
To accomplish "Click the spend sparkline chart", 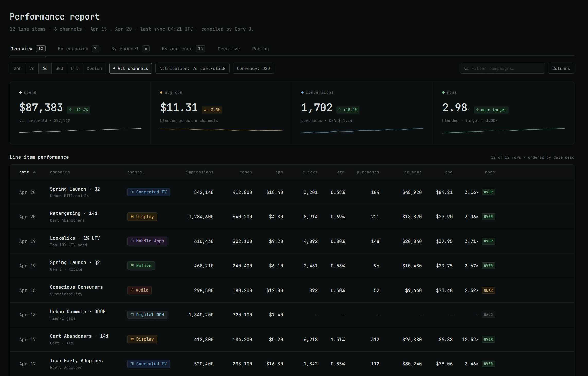I will click(80, 130).
